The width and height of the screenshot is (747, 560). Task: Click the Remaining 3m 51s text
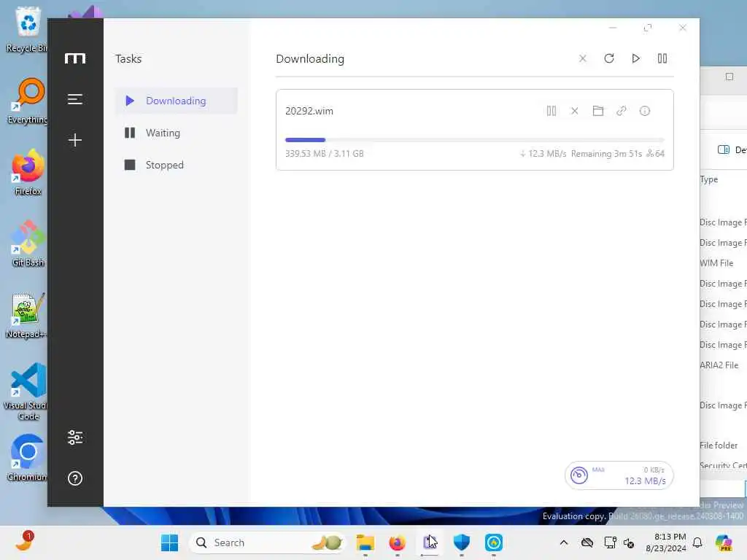(606, 154)
